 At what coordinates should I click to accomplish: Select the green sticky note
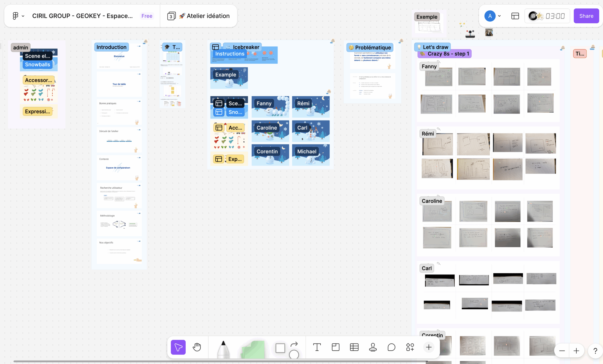[x=253, y=350]
